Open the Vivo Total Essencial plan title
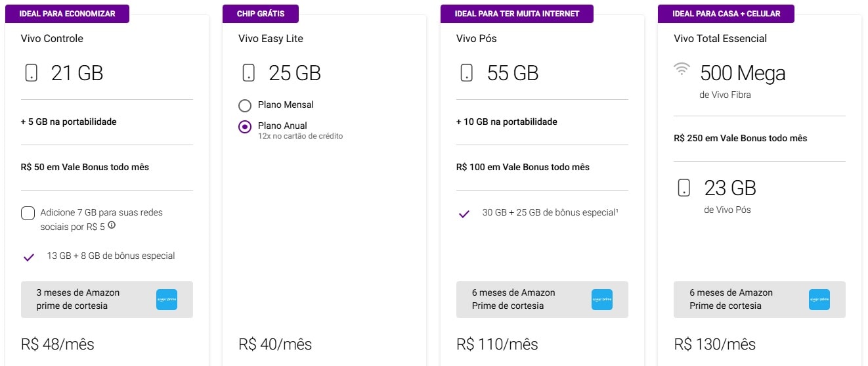The width and height of the screenshot is (868, 366). 720,39
